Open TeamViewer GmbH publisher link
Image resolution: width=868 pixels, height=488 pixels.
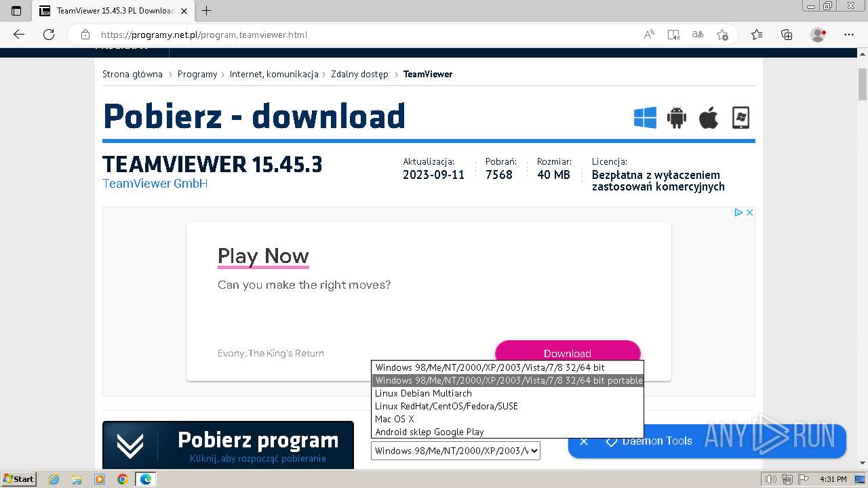point(155,184)
